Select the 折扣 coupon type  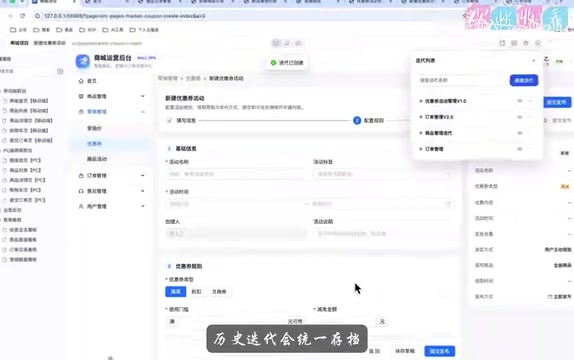pyautogui.click(x=197, y=292)
